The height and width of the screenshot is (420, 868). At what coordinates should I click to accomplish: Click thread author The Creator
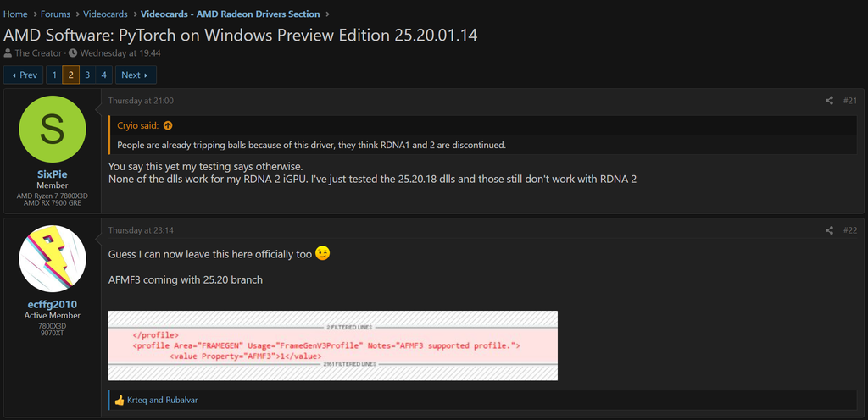pos(38,53)
